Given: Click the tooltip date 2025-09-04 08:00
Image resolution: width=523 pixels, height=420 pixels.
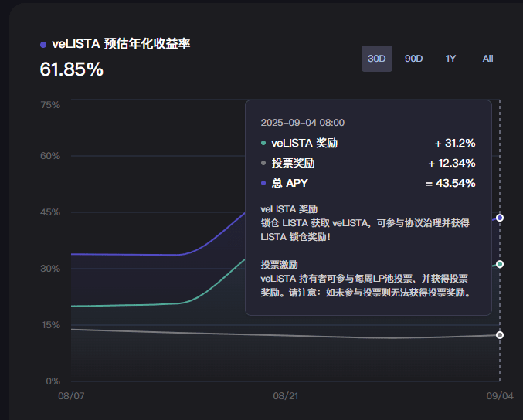Looking at the screenshot, I should [303, 123].
